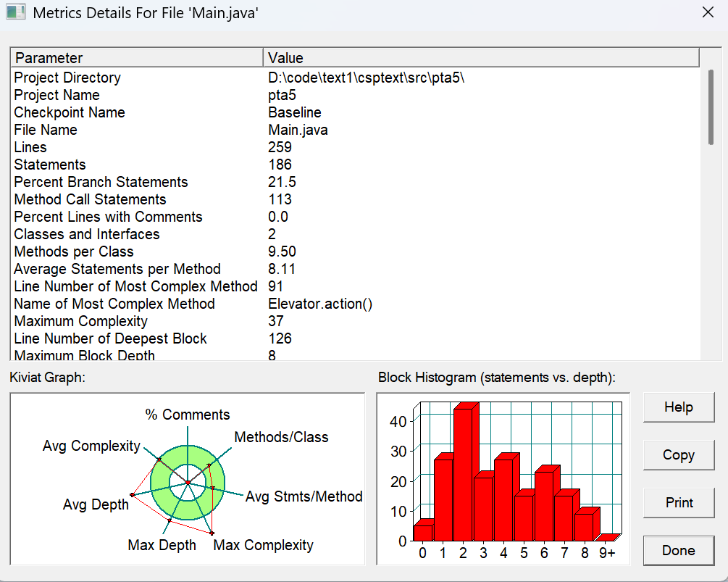Click the Max Depth Kiviat label
Screen dimensions: 728x582
pos(162,545)
